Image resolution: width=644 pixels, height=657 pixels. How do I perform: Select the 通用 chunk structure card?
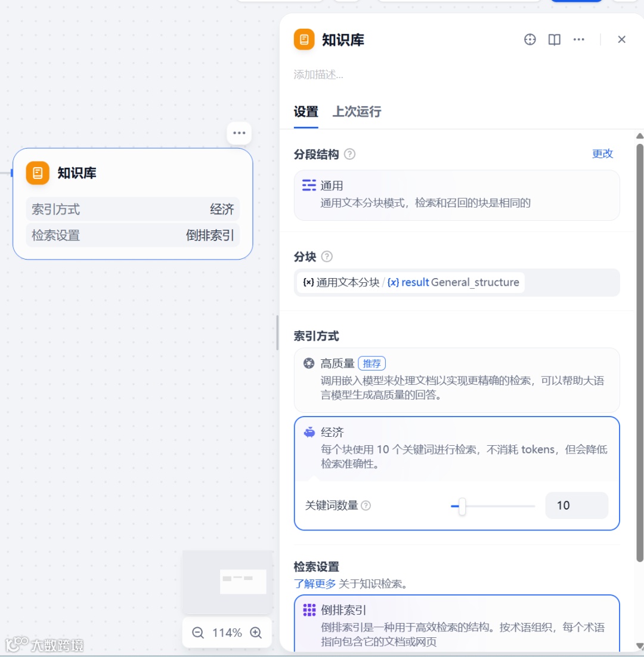pyautogui.click(x=456, y=195)
